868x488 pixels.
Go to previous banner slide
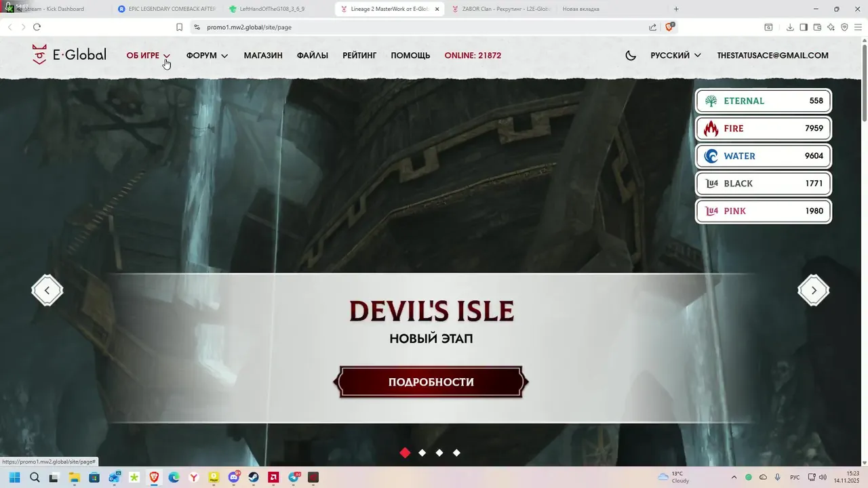47,291
